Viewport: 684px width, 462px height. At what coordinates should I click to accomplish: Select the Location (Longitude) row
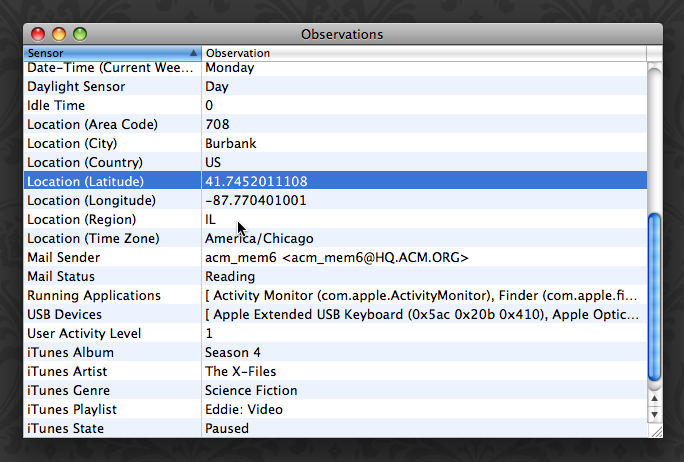click(x=335, y=200)
